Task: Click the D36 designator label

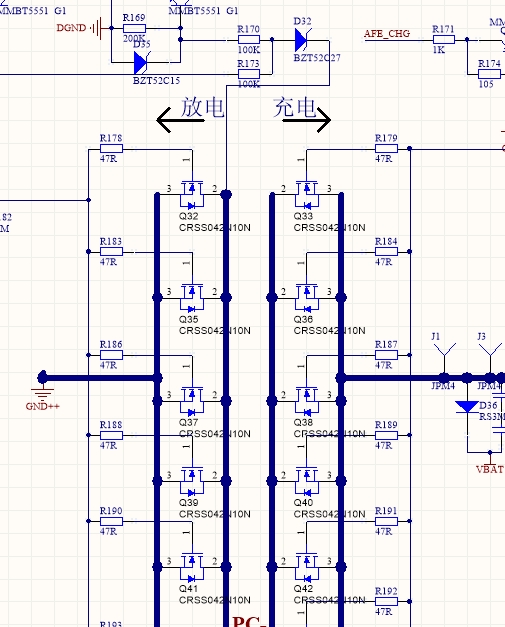Action: point(488,405)
